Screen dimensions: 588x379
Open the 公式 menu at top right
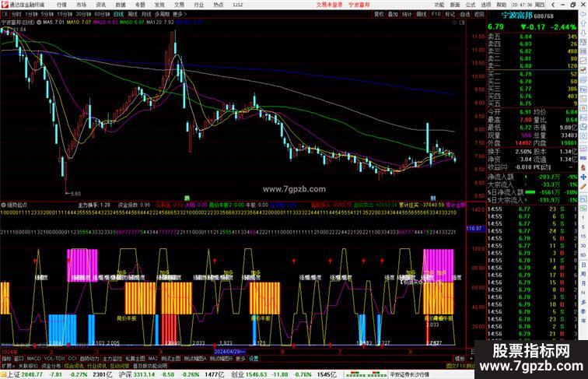[471, 5]
